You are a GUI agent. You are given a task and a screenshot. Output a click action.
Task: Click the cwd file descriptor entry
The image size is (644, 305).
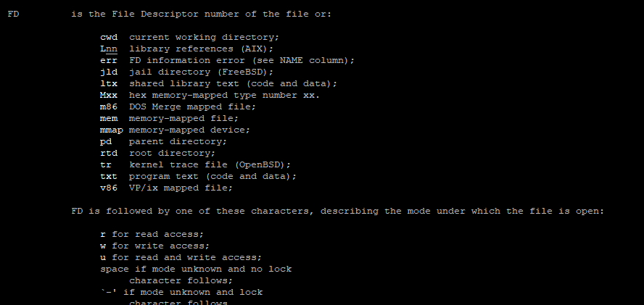[x=109, y=38]
